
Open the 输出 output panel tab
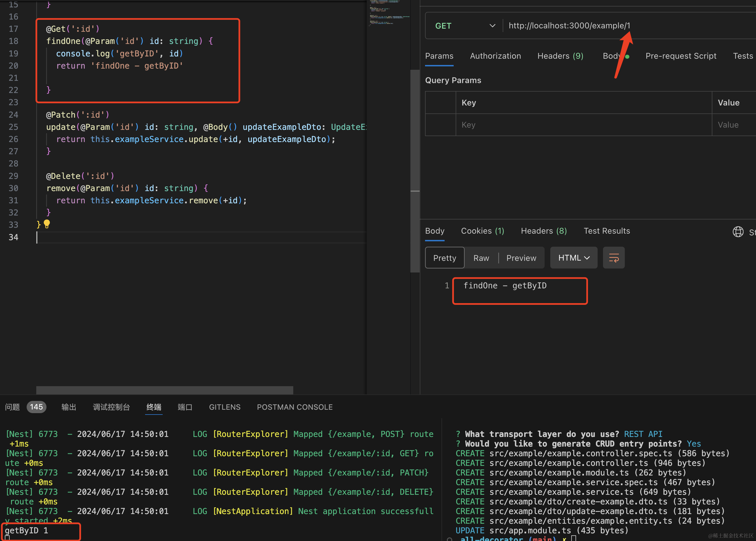(x=69, y=407)
